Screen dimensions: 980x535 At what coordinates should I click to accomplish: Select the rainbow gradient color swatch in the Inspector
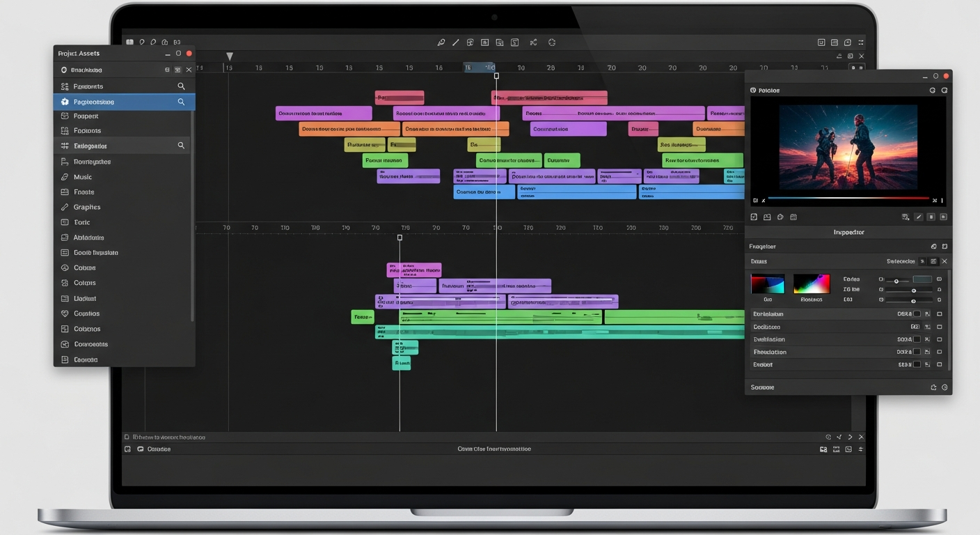click(x=812, y=282)
